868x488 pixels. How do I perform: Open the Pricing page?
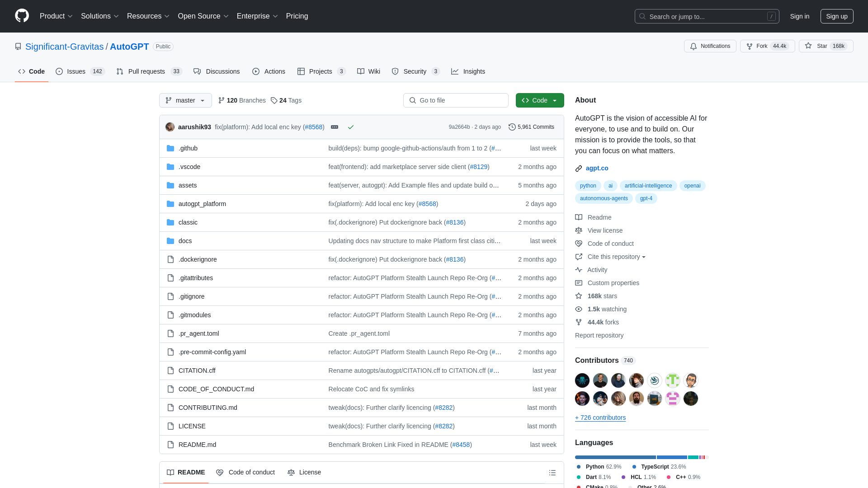297,16
